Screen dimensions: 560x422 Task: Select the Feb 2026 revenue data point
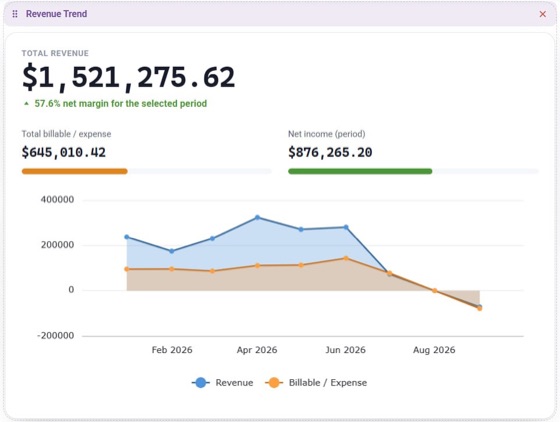point(172,251)
